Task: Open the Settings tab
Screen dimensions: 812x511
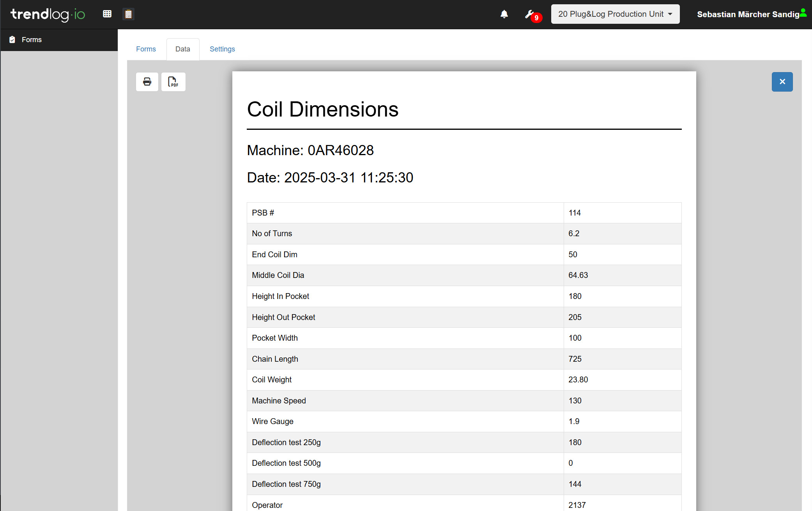Action: click(x=222, y=49)
